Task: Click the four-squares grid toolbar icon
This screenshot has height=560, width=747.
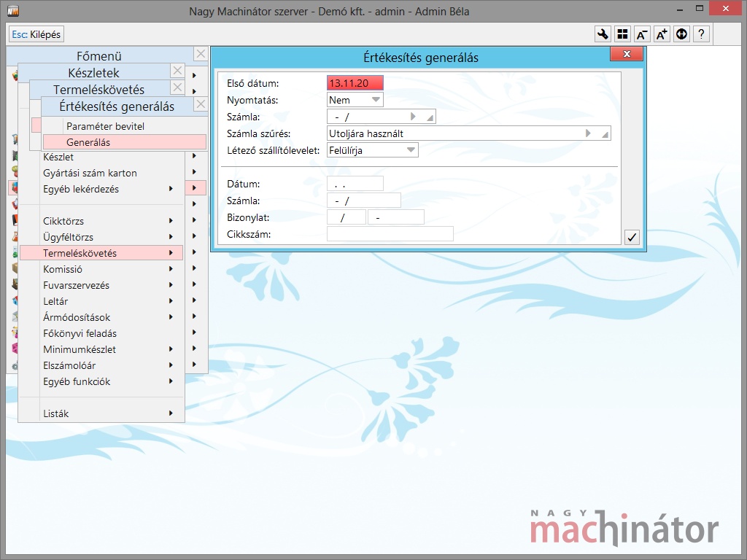Action: (623, 34)
